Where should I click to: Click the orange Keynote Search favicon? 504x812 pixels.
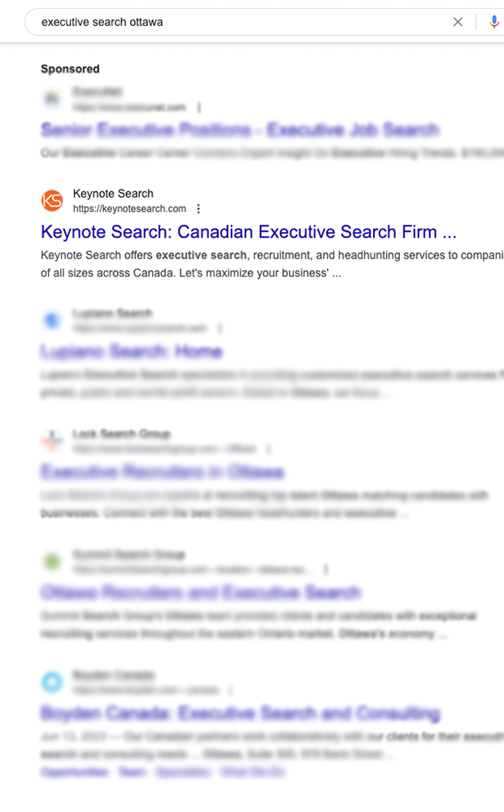click(52, 200)
